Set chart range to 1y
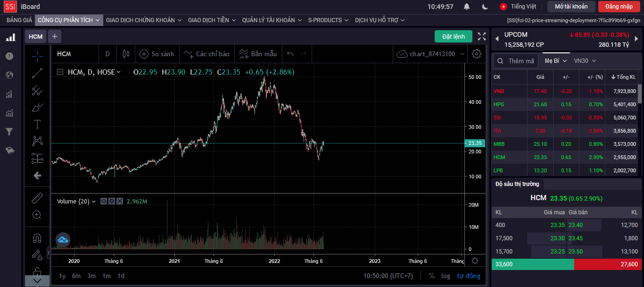Screen dimensions: 644x287 point(62,276)
